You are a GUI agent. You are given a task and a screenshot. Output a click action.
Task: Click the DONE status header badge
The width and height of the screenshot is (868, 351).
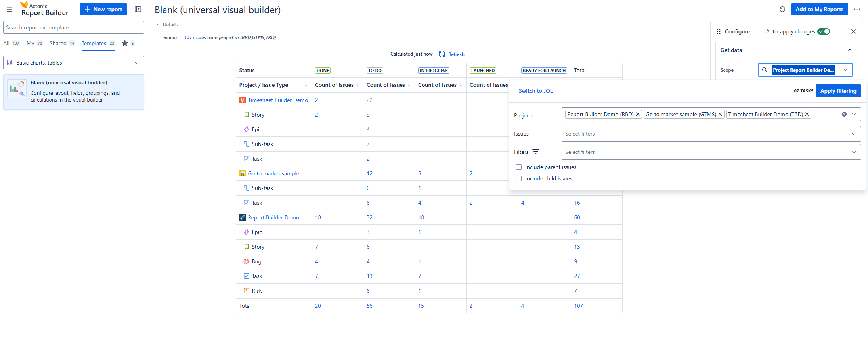[x=323, y=71]
